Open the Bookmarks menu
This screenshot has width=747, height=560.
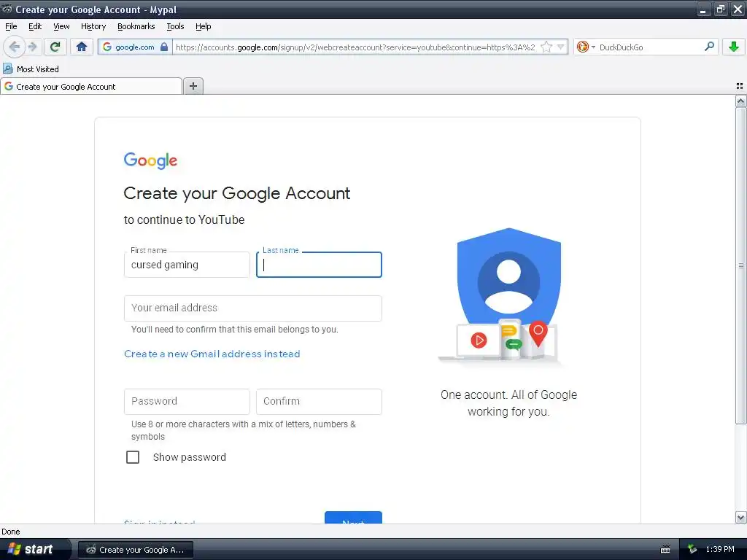tap(136, 26)
